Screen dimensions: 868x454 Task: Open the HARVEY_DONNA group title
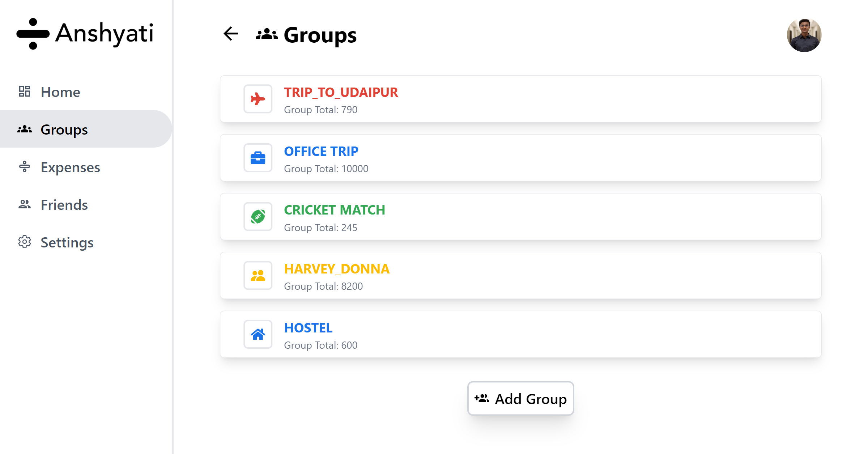(337, 269)
